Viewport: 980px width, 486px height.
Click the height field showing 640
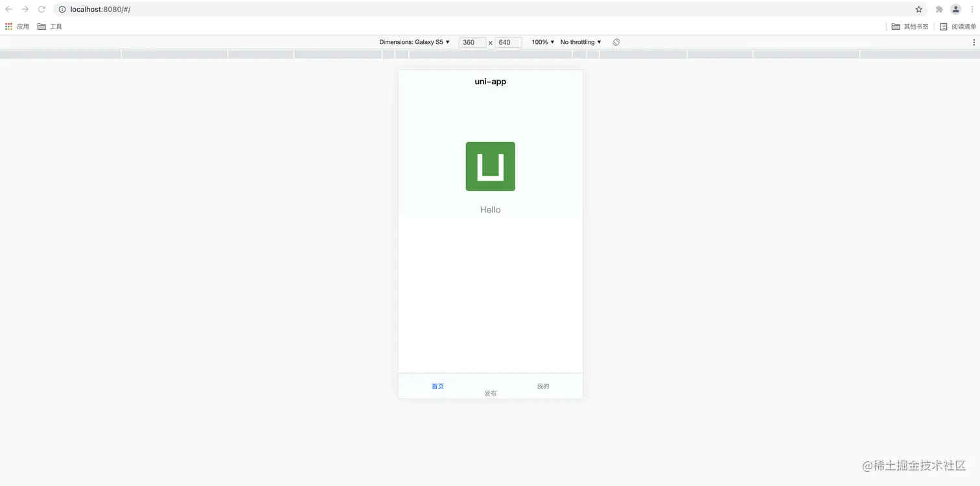pos(508,42)
